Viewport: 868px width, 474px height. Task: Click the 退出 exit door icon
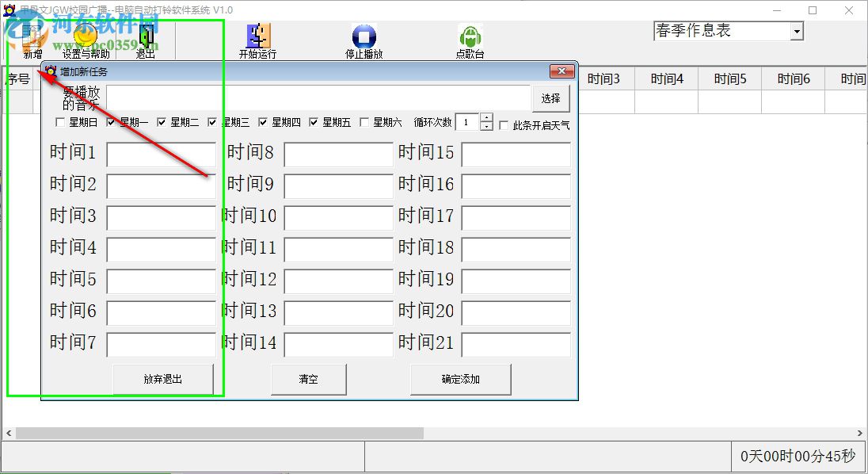(147, 36)
